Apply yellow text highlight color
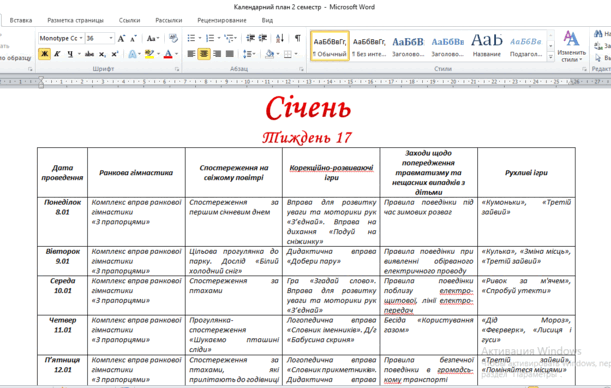 click(149, 54)
